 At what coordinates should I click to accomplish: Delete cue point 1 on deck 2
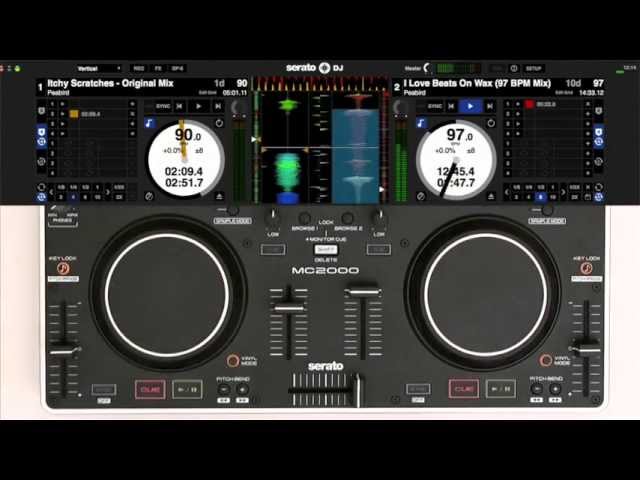pyautogui.click(x=588, y=104)
